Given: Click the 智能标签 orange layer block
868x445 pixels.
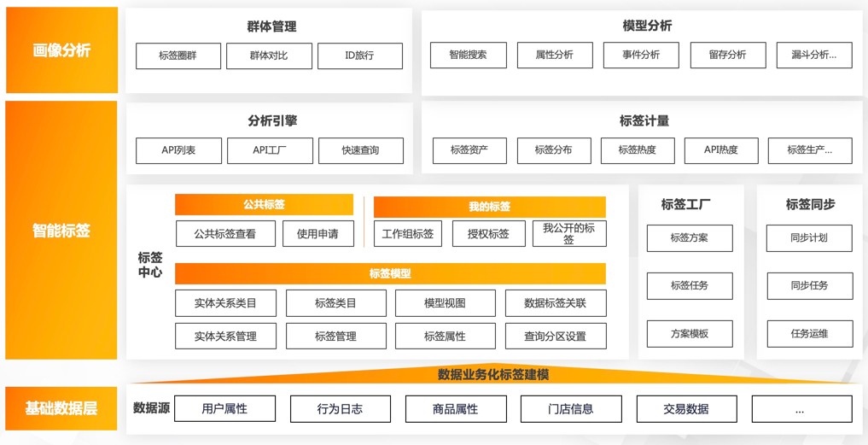Looking at the screenshot, I should tap(61, 230).
